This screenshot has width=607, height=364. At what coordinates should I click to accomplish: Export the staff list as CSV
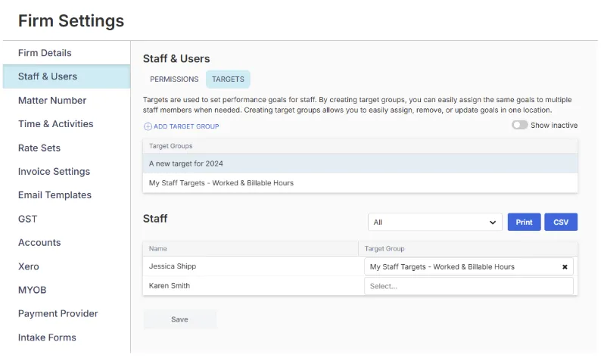(561, 222)
